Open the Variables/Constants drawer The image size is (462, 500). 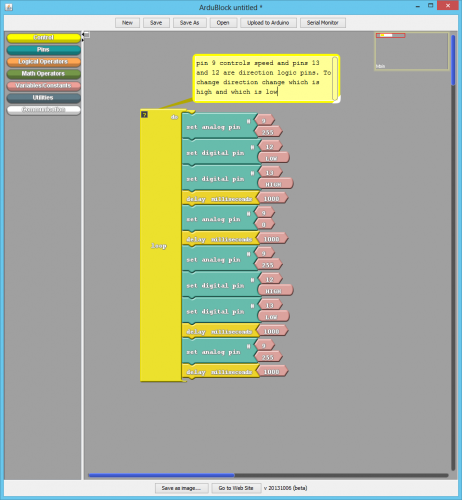tap(44, 86)
